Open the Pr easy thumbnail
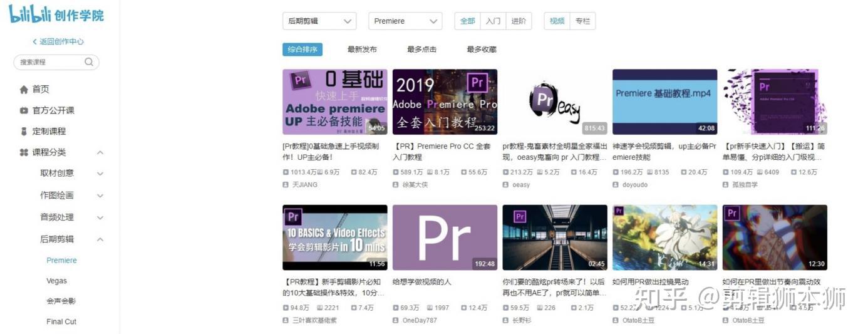 point(555,102)
